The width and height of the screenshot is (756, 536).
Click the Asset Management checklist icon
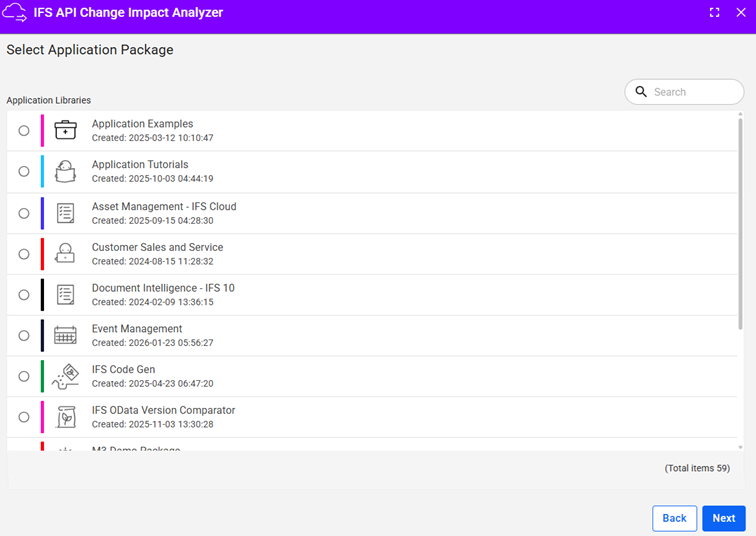coord(65,213)
